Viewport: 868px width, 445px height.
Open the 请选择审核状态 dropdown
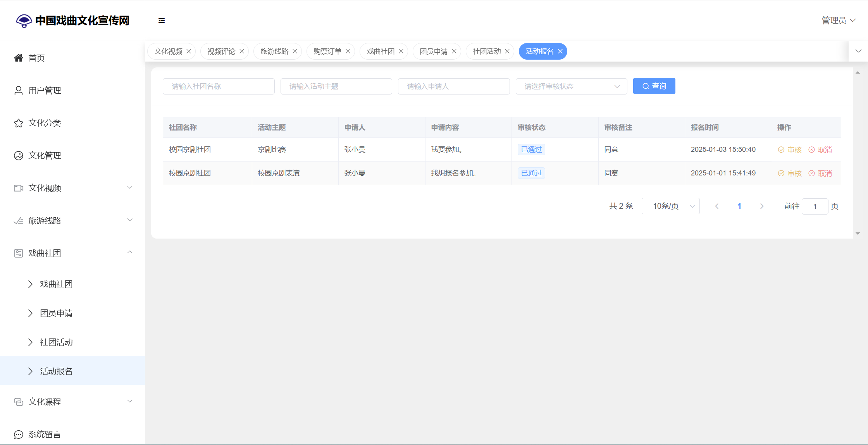click(571, 86)
